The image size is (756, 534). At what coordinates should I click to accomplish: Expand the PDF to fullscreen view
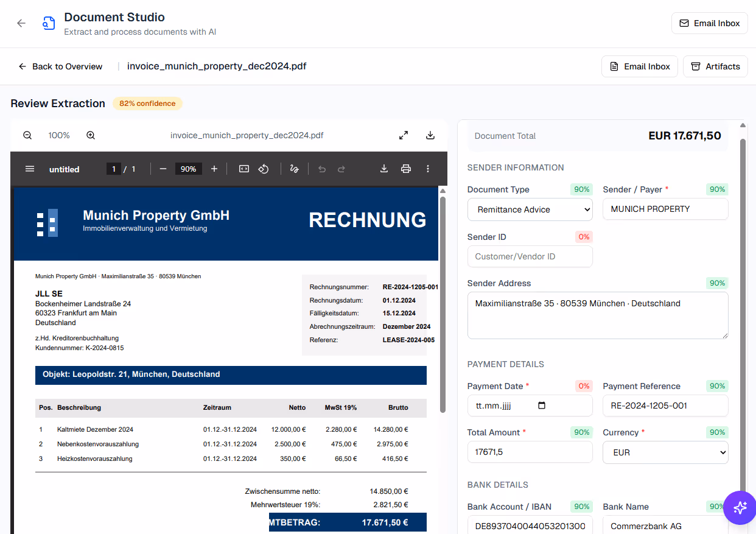tap(404, 135)
